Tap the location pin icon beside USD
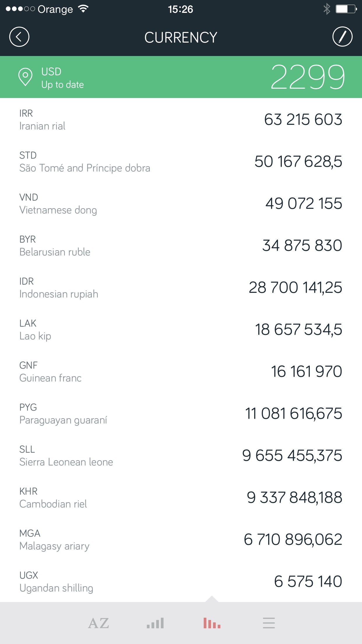Image resolution: width=362 pixels, height=644 pixels. tap(25, 77)
